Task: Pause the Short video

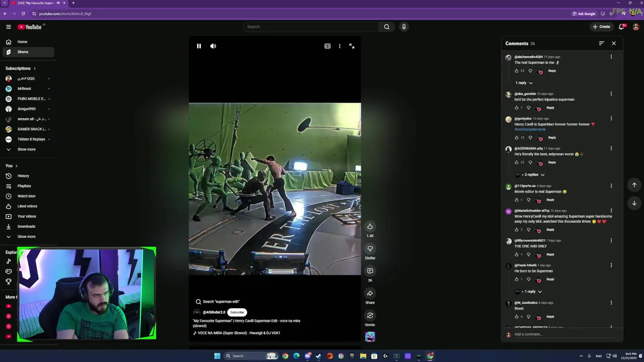Action: pyautogui.click(x=199, y=46)
